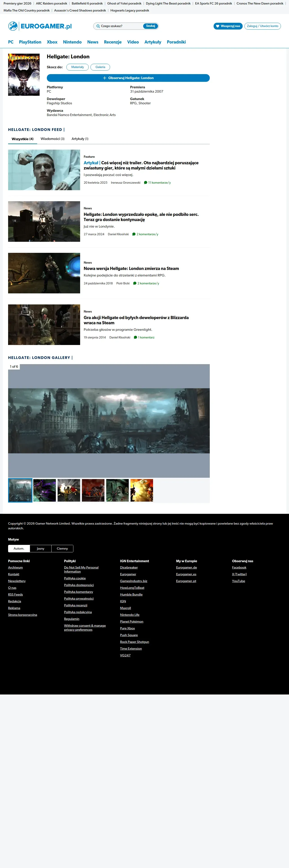Select the third gallery thumbnail
This screenshot has width=289, height=868.
click(69, 490)
